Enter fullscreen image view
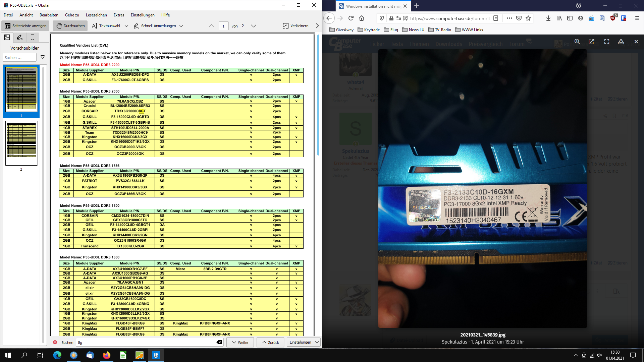 click(x=606, y=42)
